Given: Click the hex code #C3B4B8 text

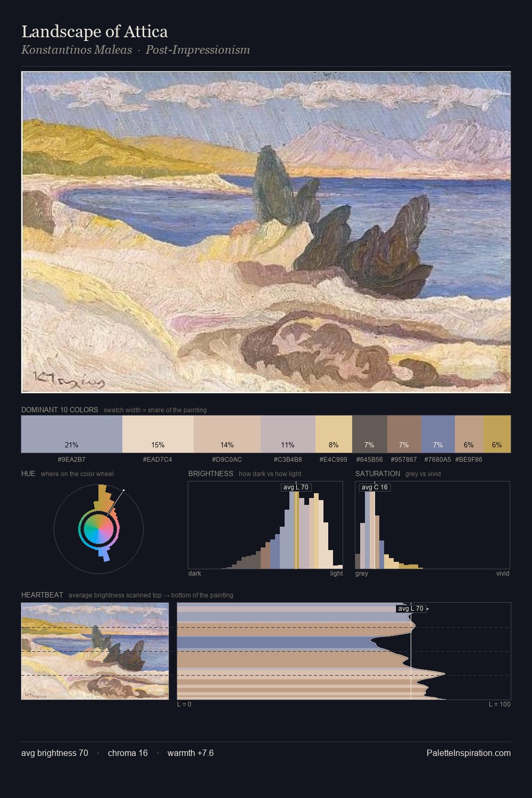Looking at the screenshot, I should click(288, 459).
